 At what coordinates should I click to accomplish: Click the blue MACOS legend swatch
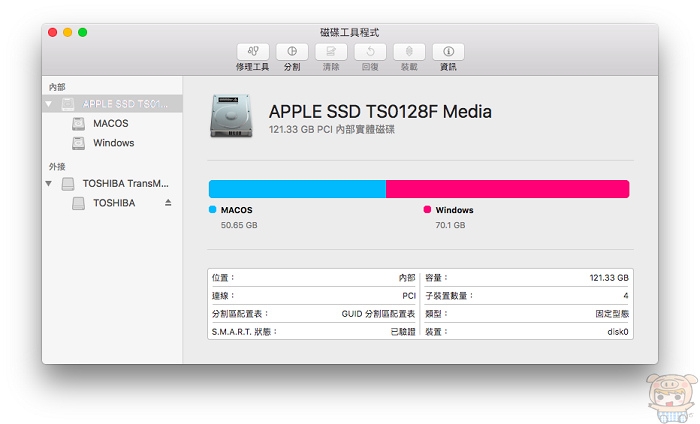pyautogui.click(x=212, y=210)
